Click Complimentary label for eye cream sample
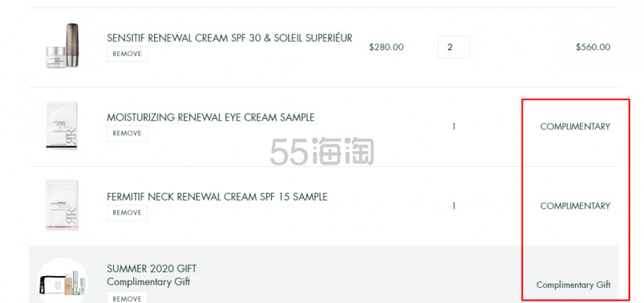This screenshot has width=644, height=303. 575,126
